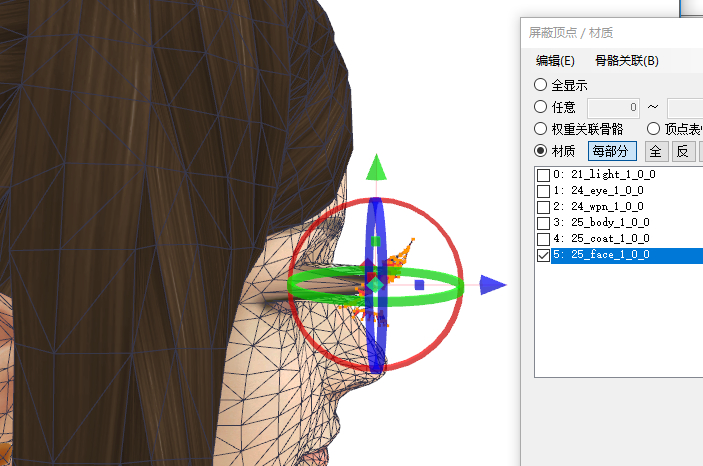Select the 权重关联骨骼 radio option

pos(540,129)
